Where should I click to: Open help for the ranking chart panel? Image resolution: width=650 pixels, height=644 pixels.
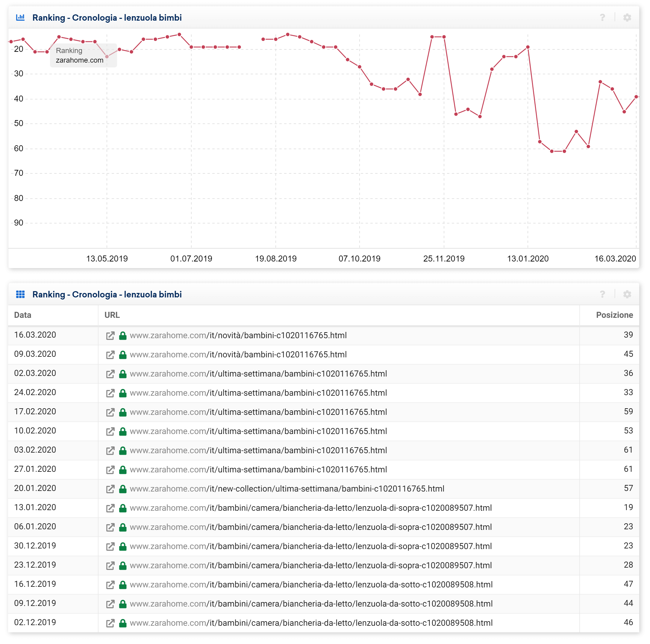[602, 17]
